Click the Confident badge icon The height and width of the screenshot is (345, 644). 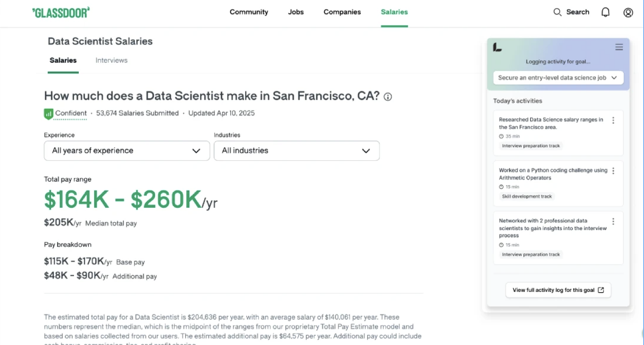48,114
